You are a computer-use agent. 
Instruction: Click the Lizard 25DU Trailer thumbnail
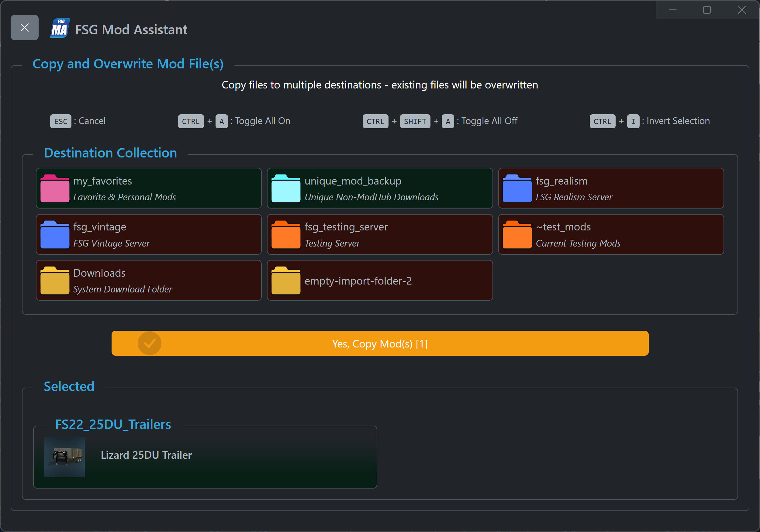(64, 457)
